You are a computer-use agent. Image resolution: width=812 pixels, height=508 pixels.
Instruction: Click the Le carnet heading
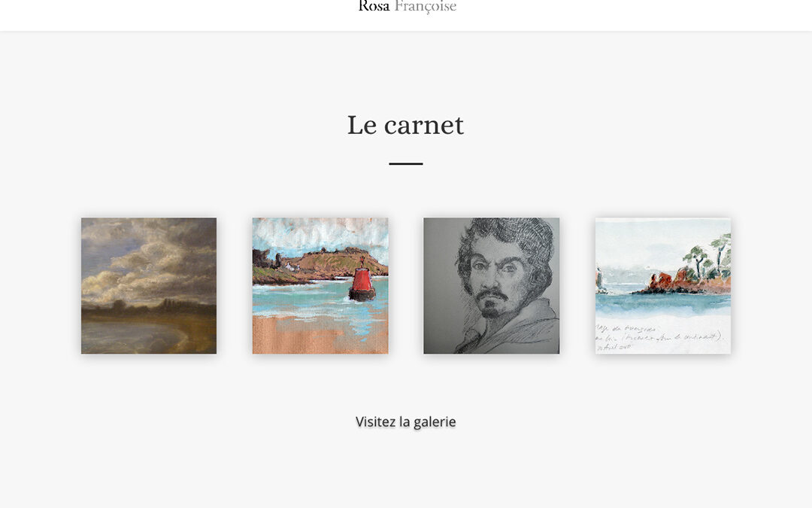click(x=405, y=126)
